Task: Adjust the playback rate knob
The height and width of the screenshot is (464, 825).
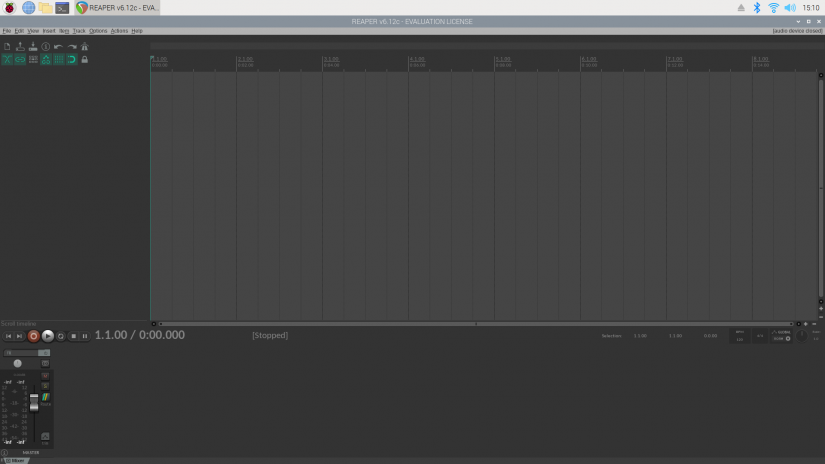Action: pyautogui.click(x=801, y=336)
